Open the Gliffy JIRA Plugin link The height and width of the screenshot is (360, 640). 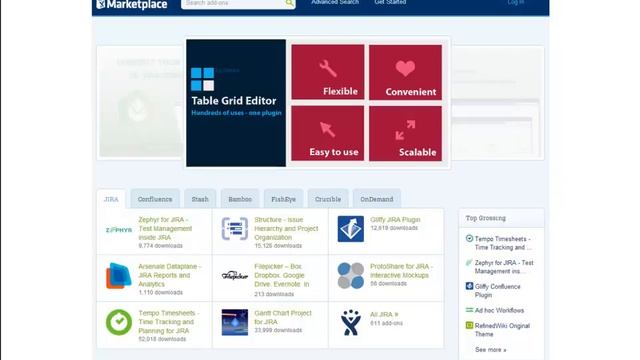point(395,220)
